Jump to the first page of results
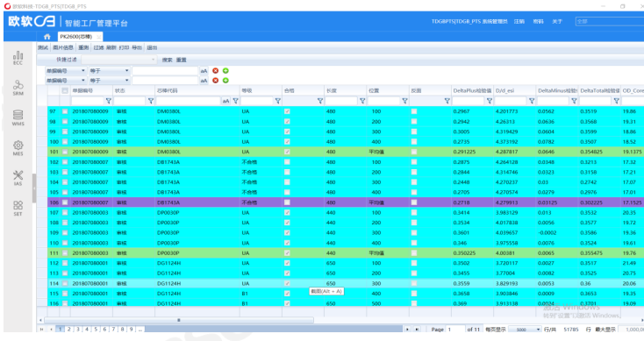 tap(41, 329)
